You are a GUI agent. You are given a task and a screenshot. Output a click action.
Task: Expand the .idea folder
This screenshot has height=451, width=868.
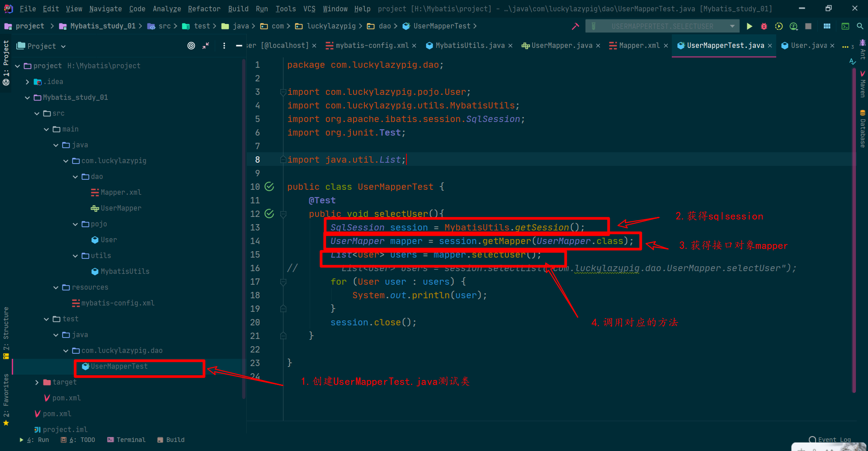[27, 82]
